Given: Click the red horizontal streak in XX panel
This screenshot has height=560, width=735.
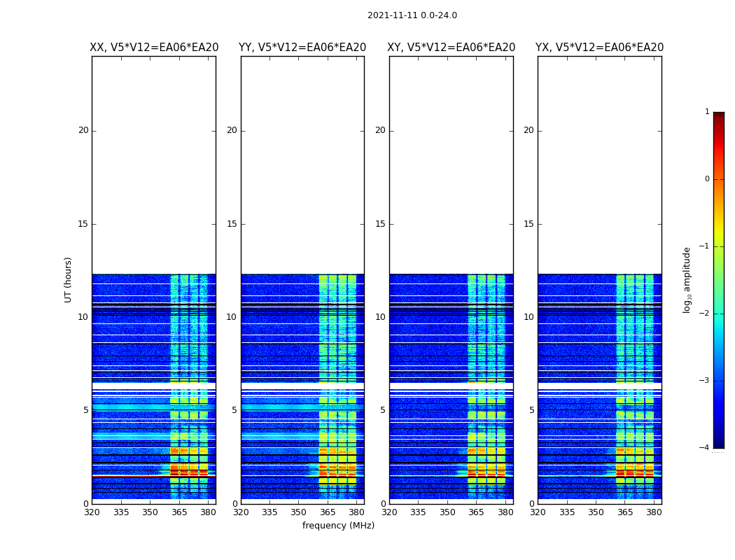Looking at the screenshot, I should coord(130,475).
